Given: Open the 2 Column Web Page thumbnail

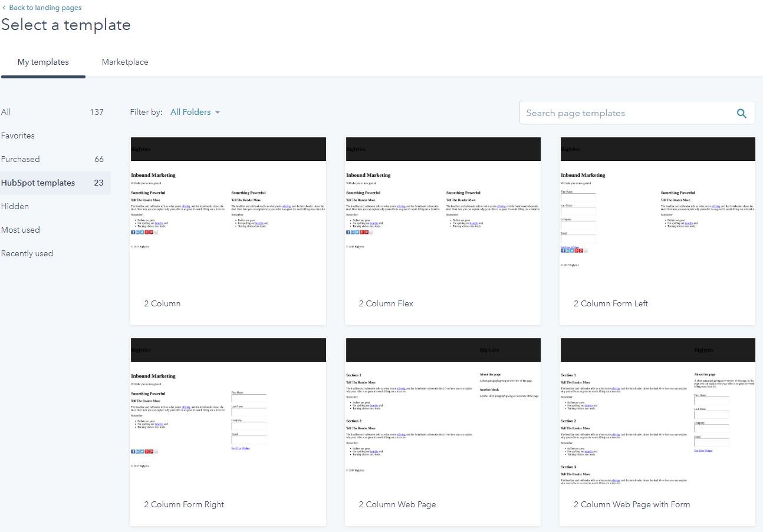Looking at the screenshot, I should [x=443, y=411].
